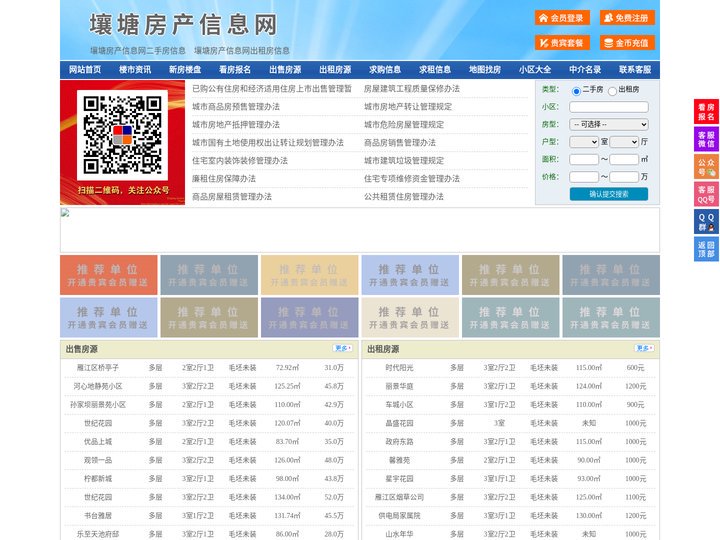Open the 楼市资讯 menu item

135,70
